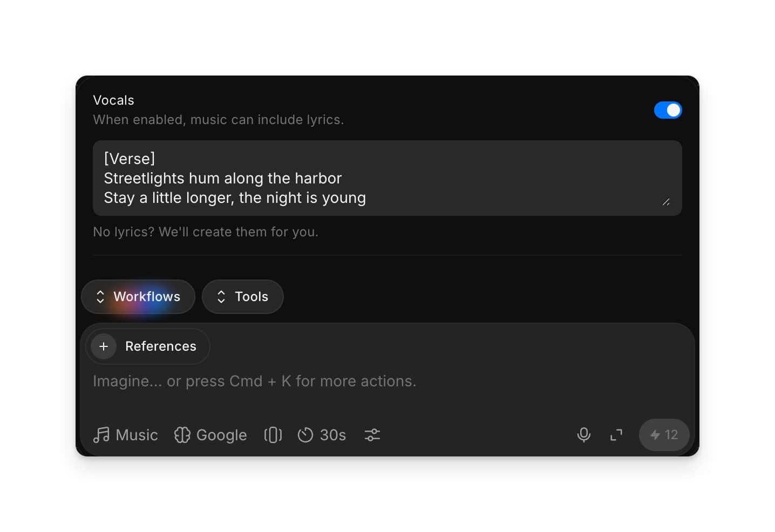775x532 pixels.
Task: Click inside the lyrics text area
Action: 387,178
